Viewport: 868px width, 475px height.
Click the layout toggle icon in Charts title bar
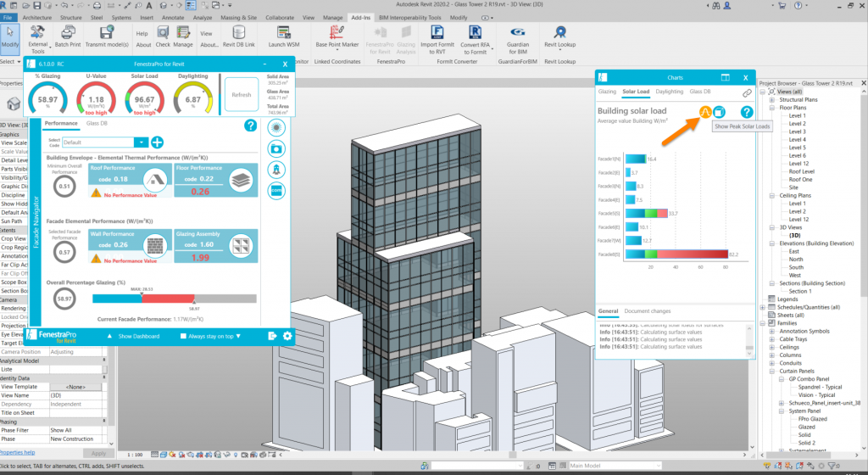(x=726, y=77)
